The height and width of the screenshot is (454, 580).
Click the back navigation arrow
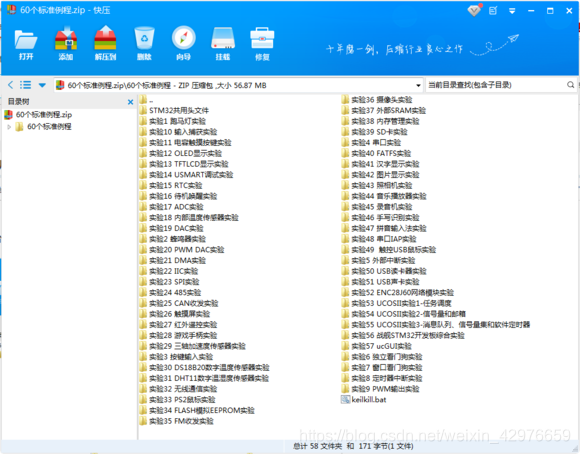10,85
